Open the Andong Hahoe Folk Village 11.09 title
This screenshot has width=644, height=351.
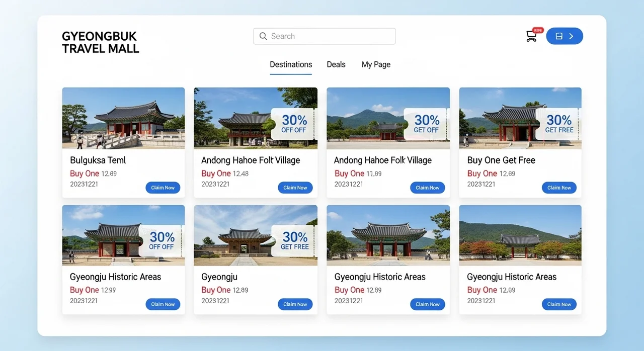[383, 160]
